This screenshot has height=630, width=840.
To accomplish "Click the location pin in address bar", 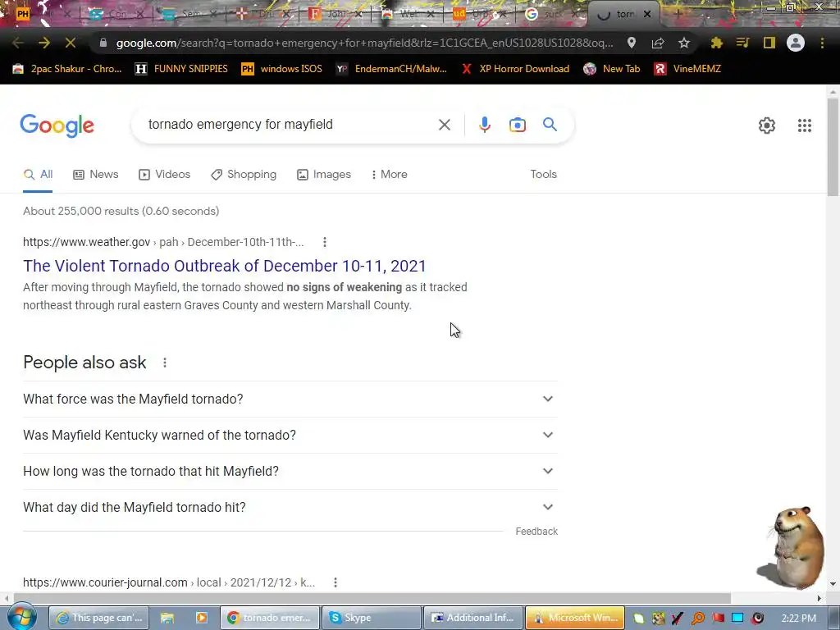I will coord(632,43).
